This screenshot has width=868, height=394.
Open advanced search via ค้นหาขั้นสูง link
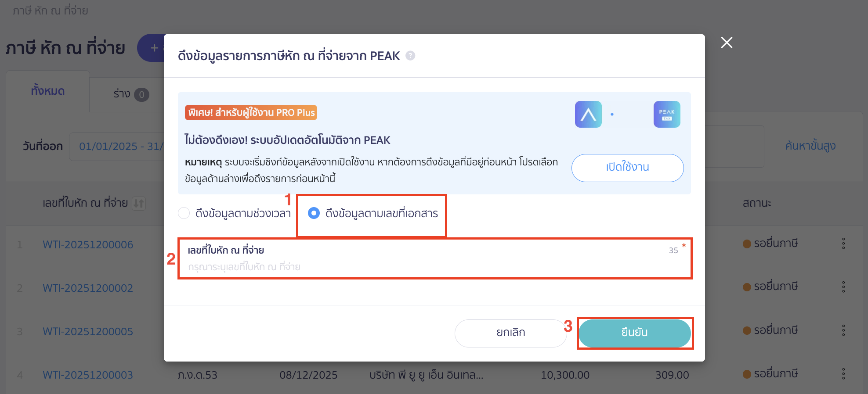(811, 145)
